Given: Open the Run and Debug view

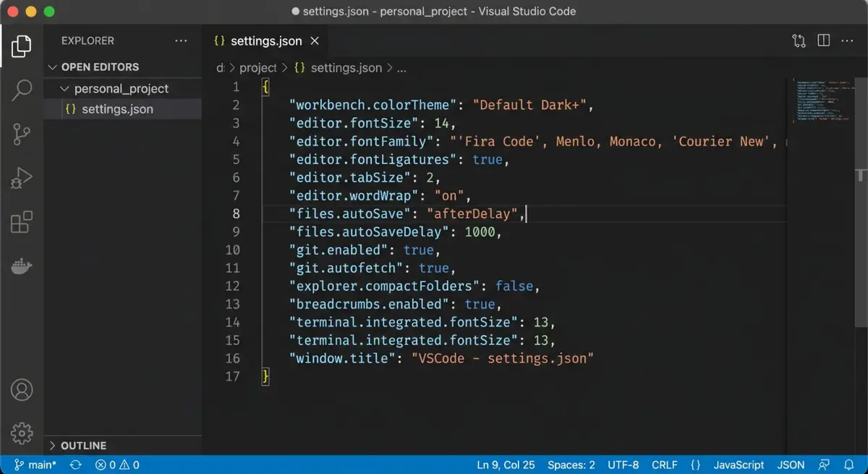Looking at the screenshot, I should click(22, 177).
